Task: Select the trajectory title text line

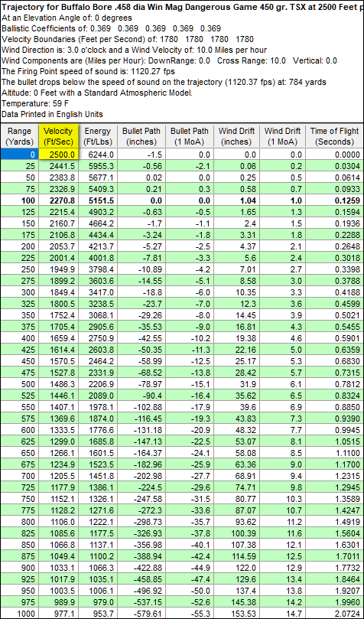Action: [x=183, y=8]
